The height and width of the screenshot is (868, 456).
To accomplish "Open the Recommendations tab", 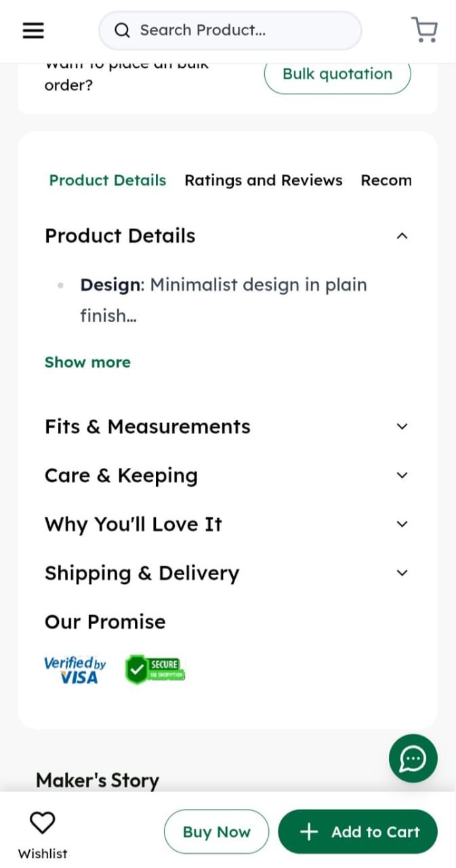I will pyautogui.click(x=386, y=180).
